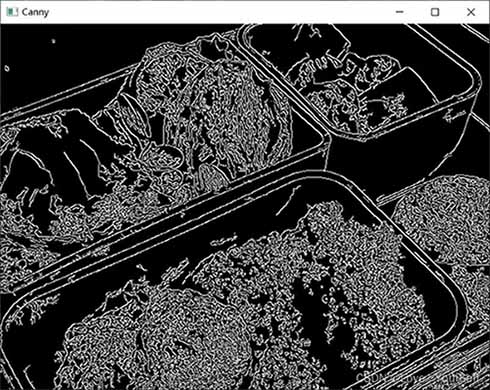Click the long curved stroke above the bottom rice mound
Screen dimensions: 490x390
pyautogui.click(x=287, y=201)
